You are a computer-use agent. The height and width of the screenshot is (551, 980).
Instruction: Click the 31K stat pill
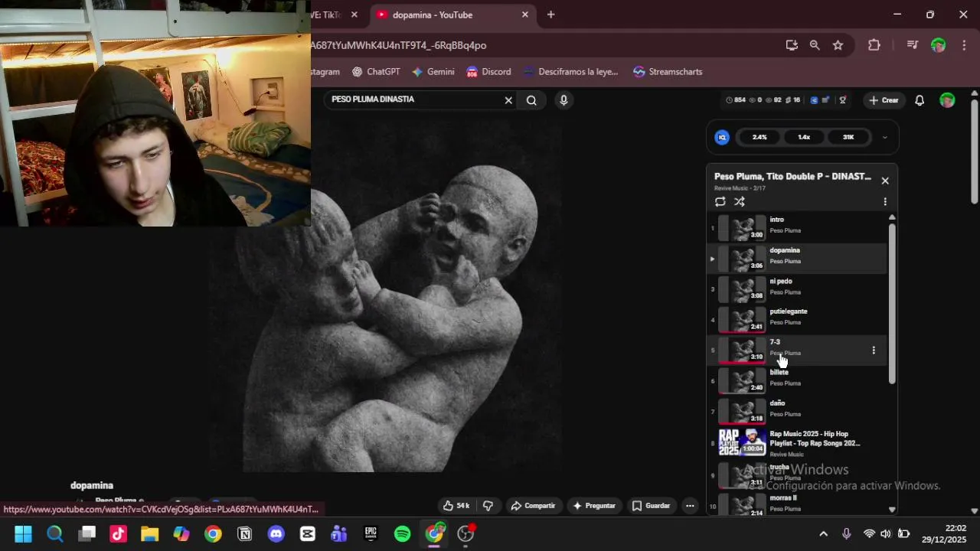(848, 137)
